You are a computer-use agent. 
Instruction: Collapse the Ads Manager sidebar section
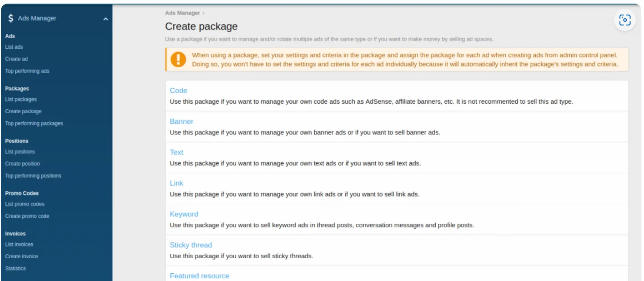coord(106,19)
